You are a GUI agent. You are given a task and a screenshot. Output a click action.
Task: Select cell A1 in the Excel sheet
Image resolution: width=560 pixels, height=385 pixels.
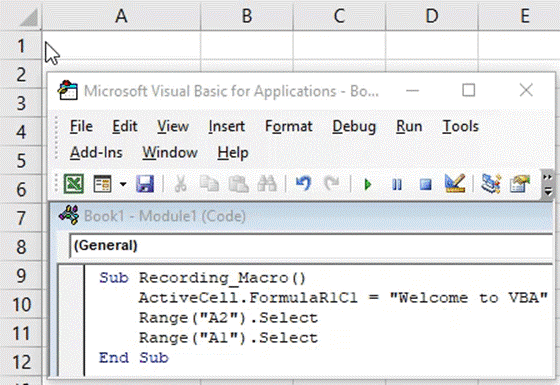(121, 45)
